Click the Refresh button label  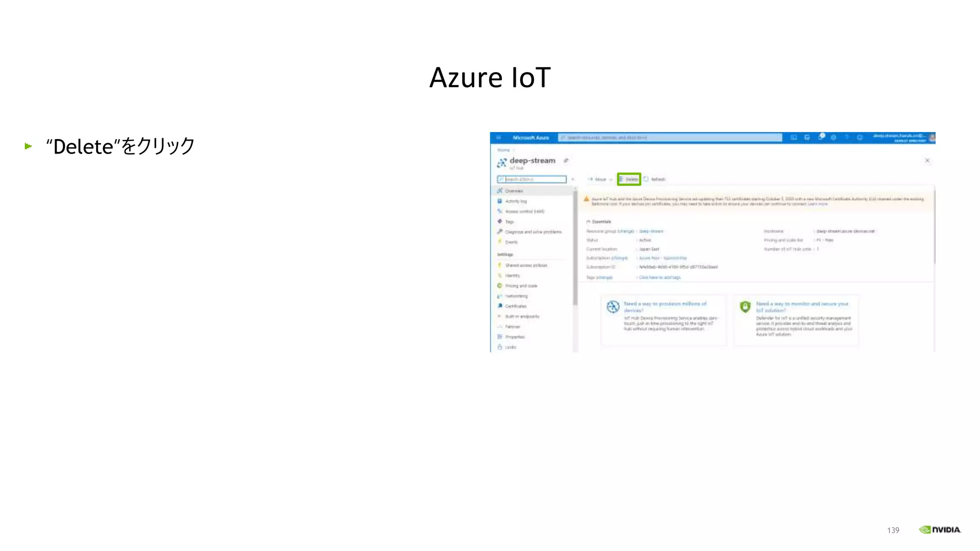(658, 179)
